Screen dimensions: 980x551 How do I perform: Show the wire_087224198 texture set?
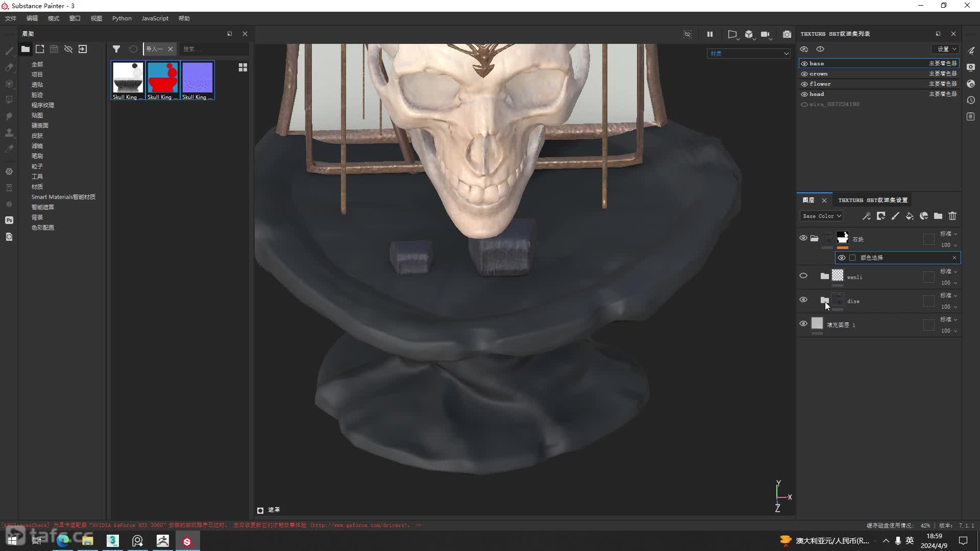[x=804, y=105]
